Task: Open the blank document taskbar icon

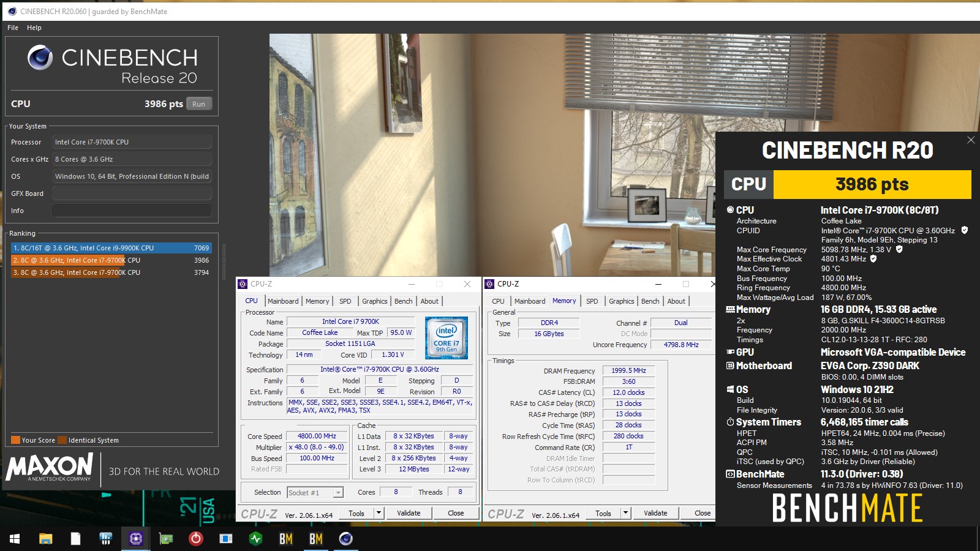Action: click(x=75, y=539)
